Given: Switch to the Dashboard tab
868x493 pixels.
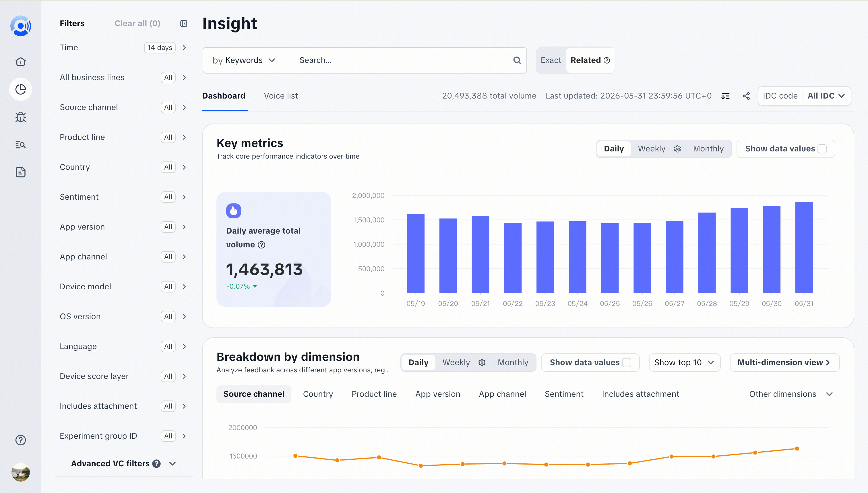Looking at the screenshot, I should pos(224,96).
